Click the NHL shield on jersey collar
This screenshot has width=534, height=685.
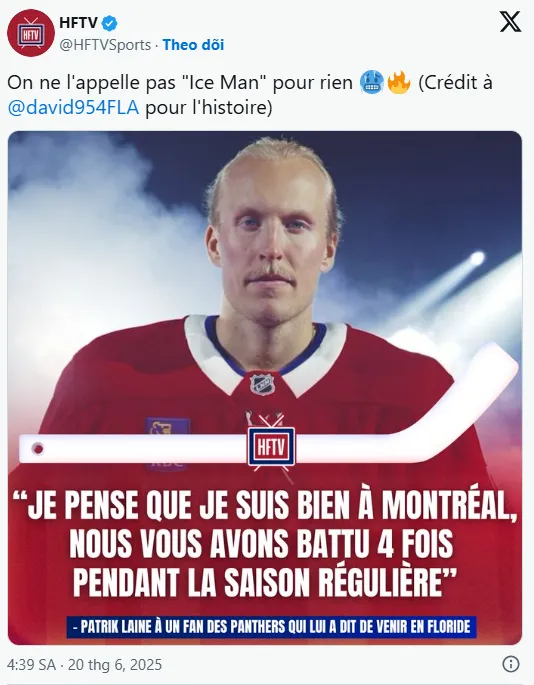click(262, 384)
